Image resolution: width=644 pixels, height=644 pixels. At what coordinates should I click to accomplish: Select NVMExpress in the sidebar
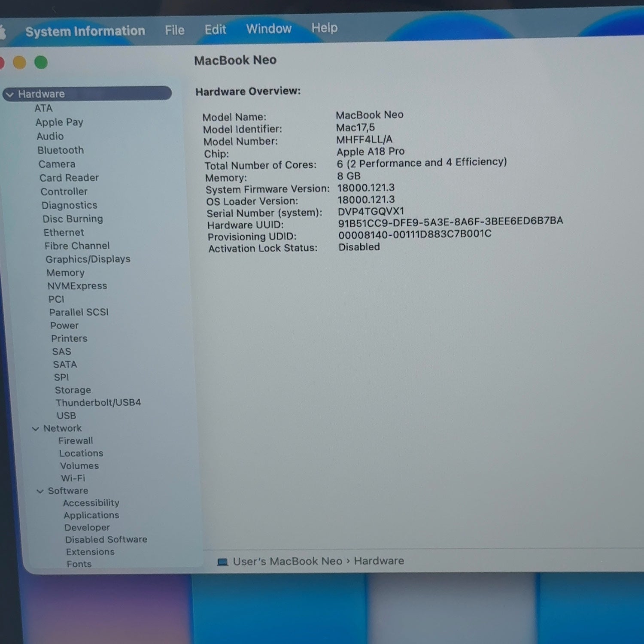click(77, 286)
